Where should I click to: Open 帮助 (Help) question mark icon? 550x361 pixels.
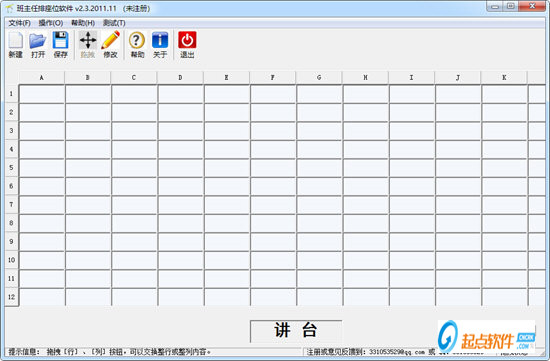137,44
